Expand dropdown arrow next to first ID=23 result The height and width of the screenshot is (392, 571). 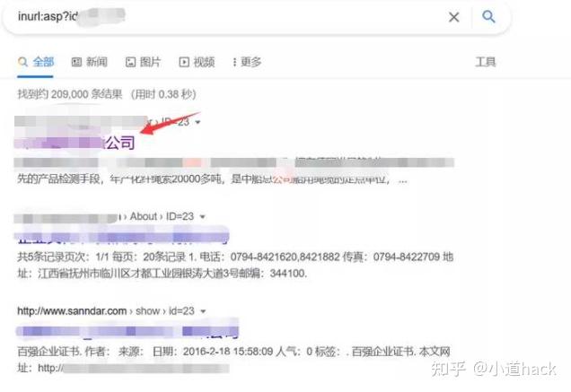(x=198, y=122)
